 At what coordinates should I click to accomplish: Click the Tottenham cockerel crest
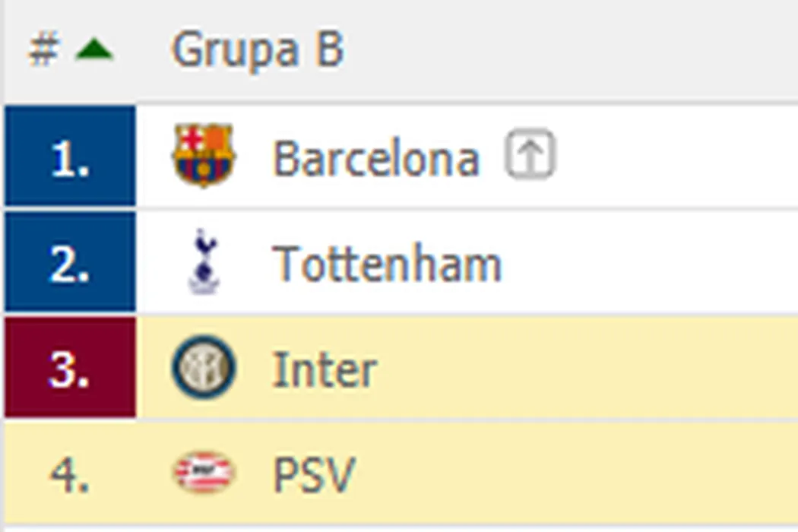(x=203, y=261)
